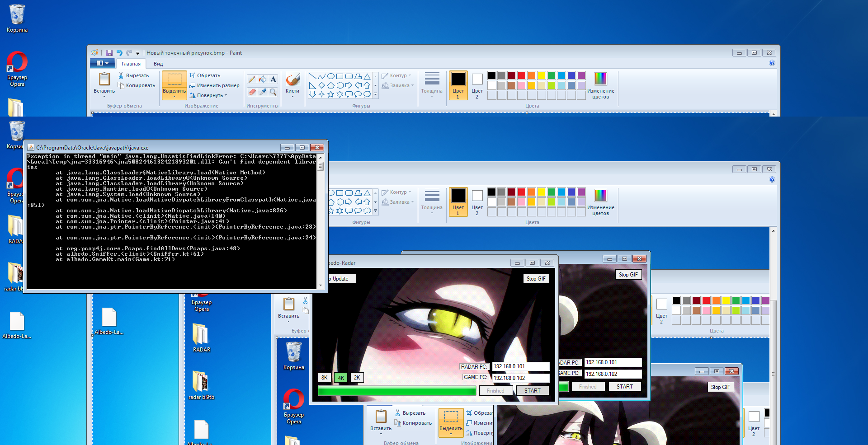This screenshot has height=445, width=868.
Task: Select the Eraser tool in Paint
Action: click(x=252, y=92)
